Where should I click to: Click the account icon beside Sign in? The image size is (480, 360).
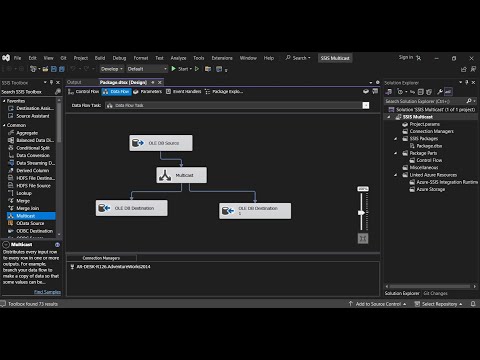point(419,58)
